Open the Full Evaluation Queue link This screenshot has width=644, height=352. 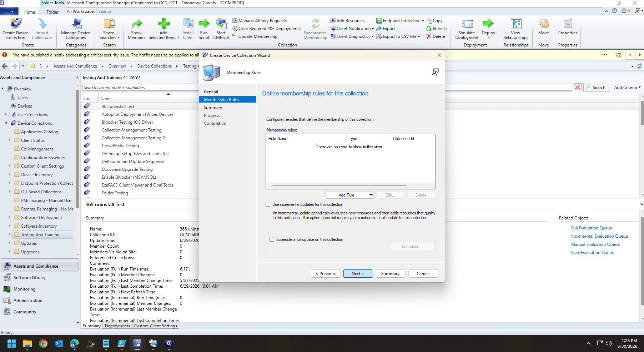click(592, 228)
